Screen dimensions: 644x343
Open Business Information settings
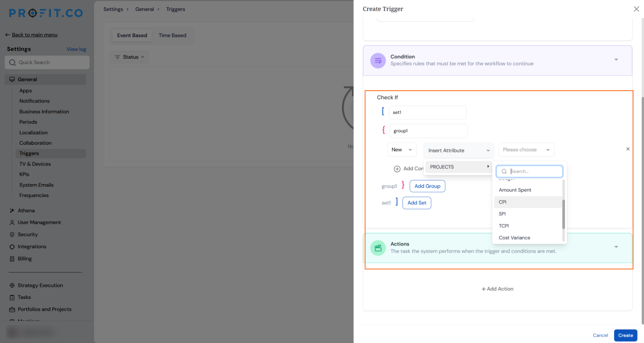pyautogui.click(x=44, y=112)
